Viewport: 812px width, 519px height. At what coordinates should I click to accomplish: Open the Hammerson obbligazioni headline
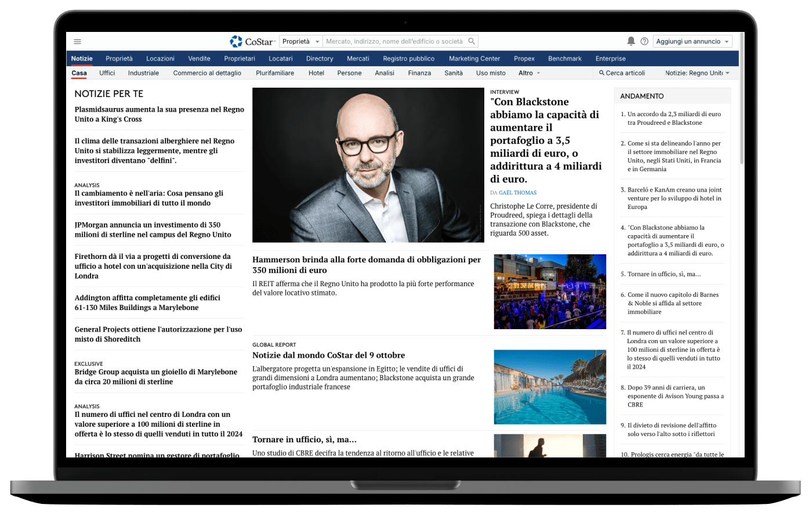tap(366, 265)
